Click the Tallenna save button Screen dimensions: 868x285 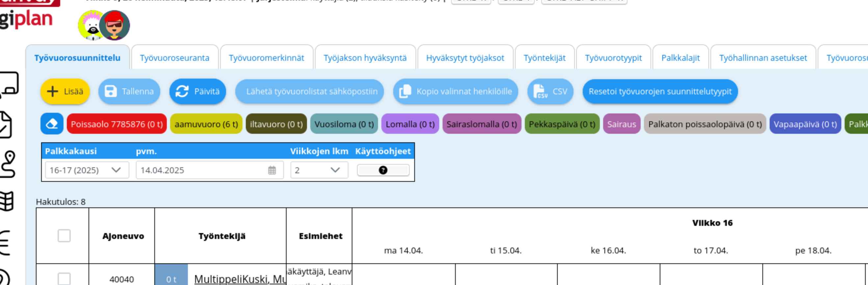pos(129,91)
